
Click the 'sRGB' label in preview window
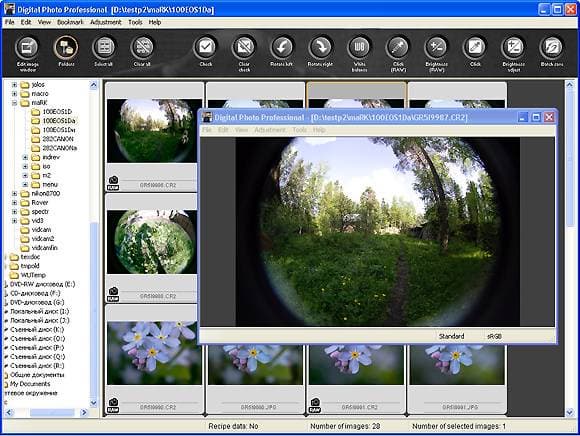point(494,336)
